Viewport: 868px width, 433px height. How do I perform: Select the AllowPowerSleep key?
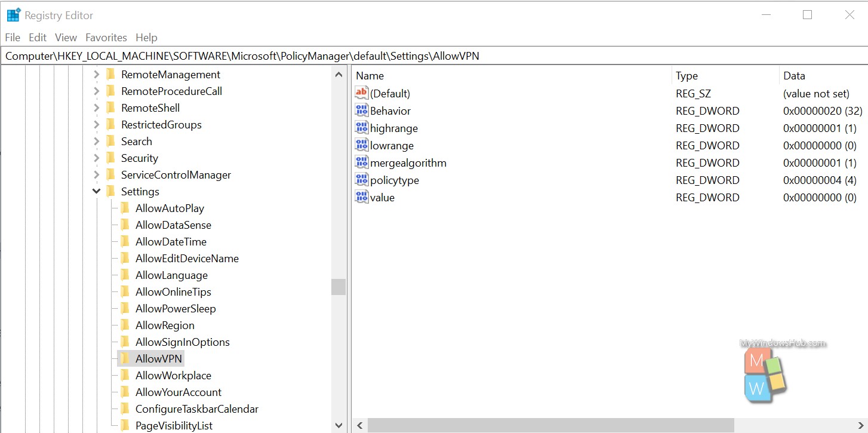176,308
